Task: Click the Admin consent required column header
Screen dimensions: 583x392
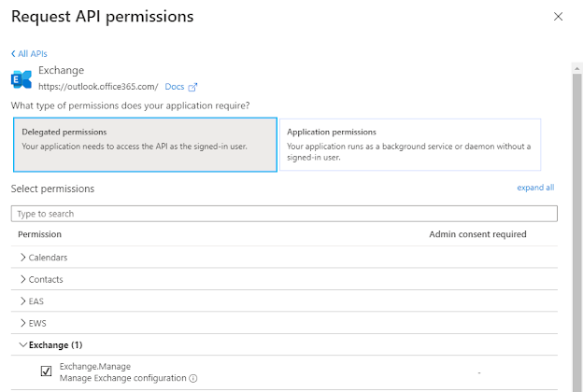Action: [477, 234]
